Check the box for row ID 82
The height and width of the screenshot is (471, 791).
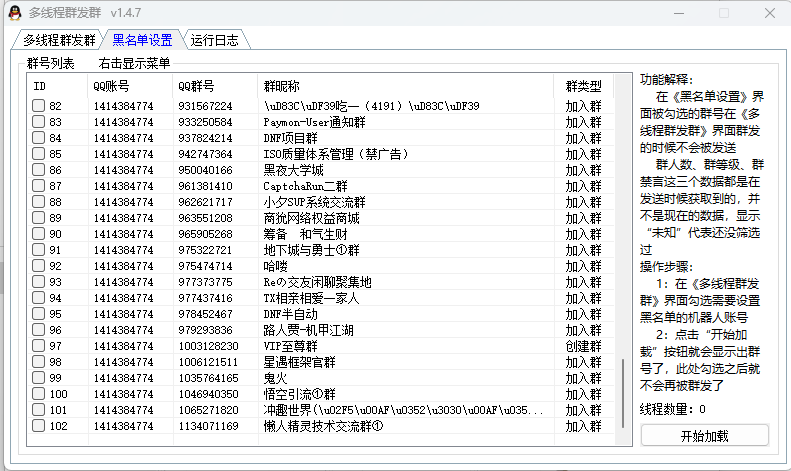tap(38, 106)
